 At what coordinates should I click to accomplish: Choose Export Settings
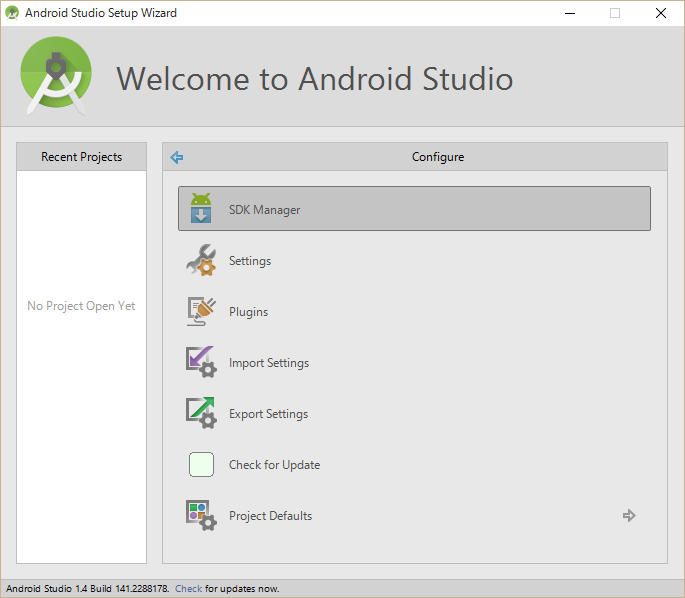coord(414,413)
